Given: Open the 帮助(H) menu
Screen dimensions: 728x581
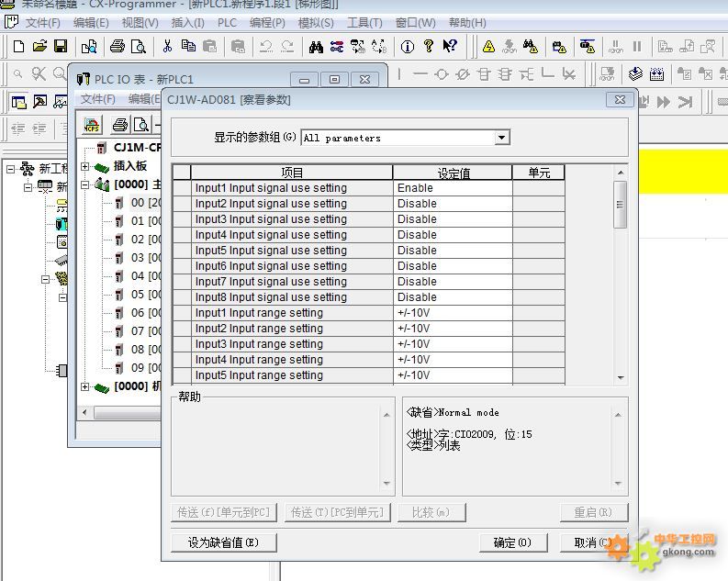Looking at the screenshot, I should pos(467,23).
